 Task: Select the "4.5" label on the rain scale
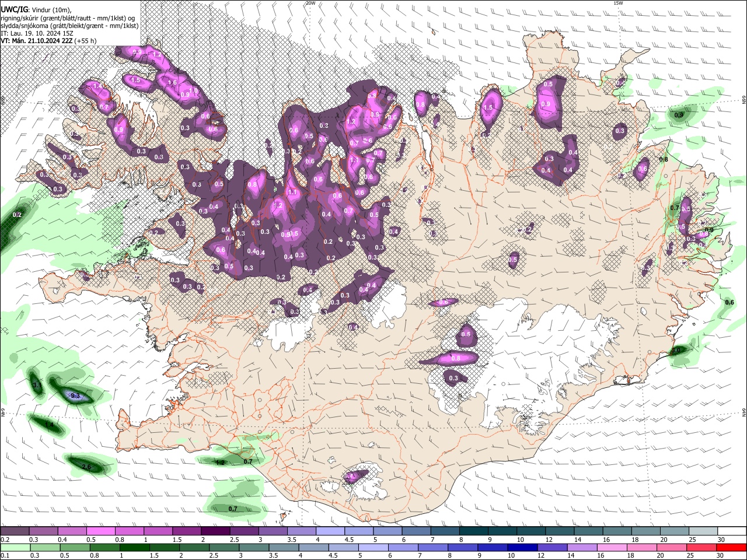333,555
